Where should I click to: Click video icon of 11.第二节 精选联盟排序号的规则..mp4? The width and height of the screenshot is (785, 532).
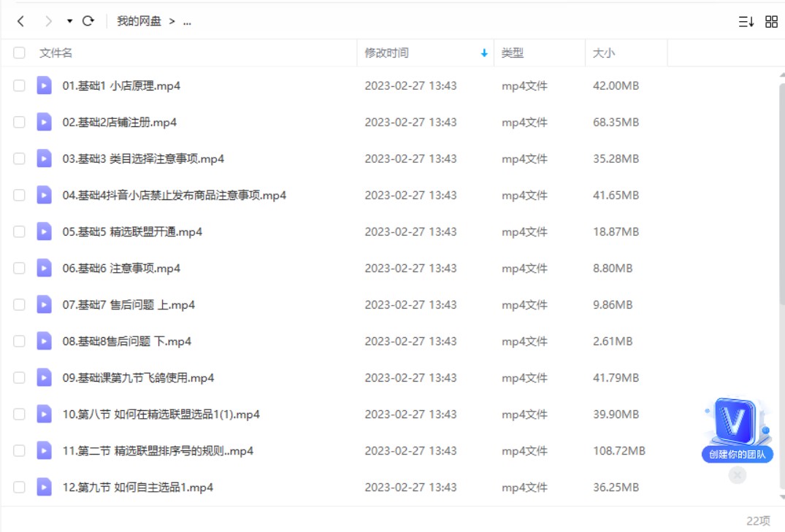click(44, 451)
